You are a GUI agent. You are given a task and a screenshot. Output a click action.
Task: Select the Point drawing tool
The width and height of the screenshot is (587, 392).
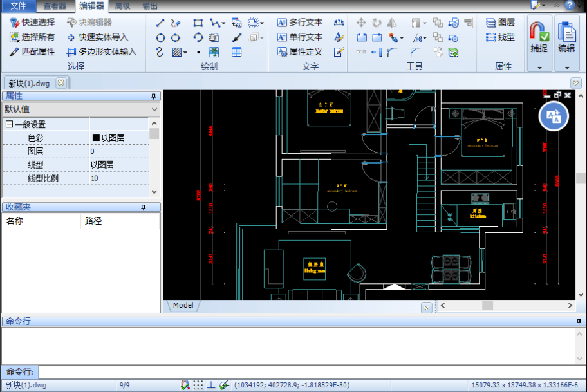click(198, 52)
